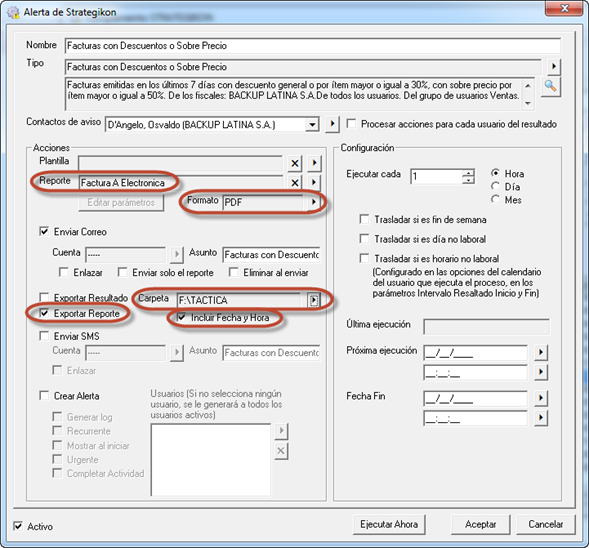
Task: Open the Fecha Fin time picker arrow
Action: [541, 417]
